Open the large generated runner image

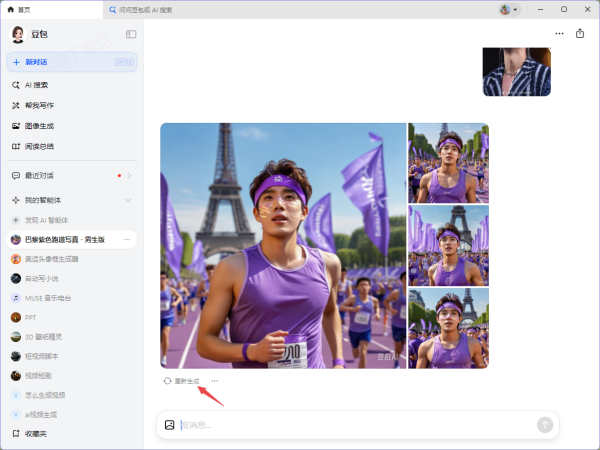pyautogui.click(x=283, y=245)
